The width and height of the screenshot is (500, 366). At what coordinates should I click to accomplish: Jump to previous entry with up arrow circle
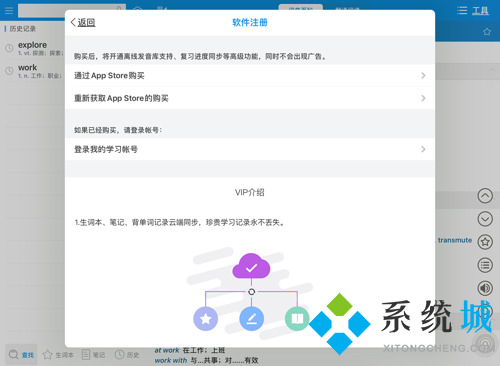(x=485, y=196)
